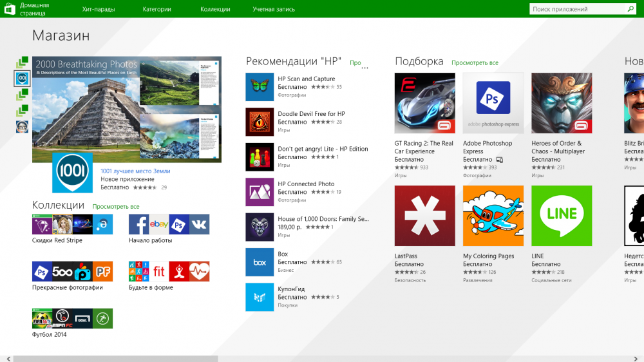
Task: Click the Будьте в форме collection label
Action: pyautogui.click(x=151, y=288)
